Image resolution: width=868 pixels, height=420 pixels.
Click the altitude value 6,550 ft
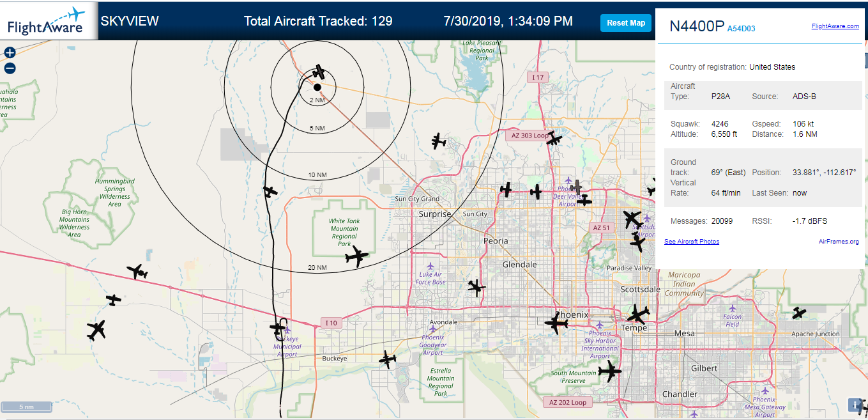pos(724,134)
